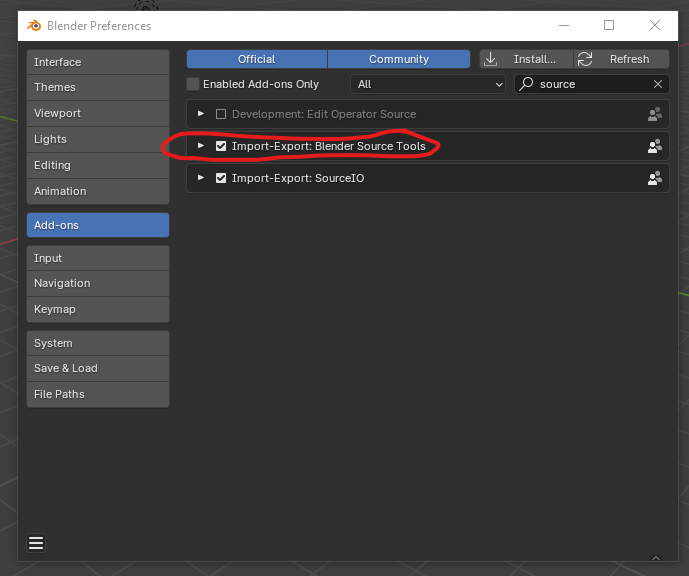This screenshot has width=689, height=576.
Task: Open the Editing preferences section
Action: click(x=98, y=165)
